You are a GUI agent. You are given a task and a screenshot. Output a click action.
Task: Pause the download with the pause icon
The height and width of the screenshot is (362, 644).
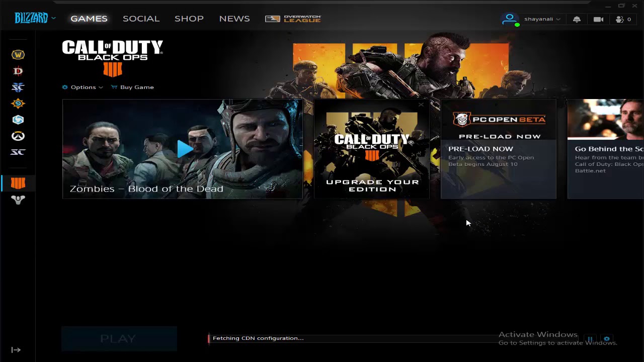[x=590, y=339]
